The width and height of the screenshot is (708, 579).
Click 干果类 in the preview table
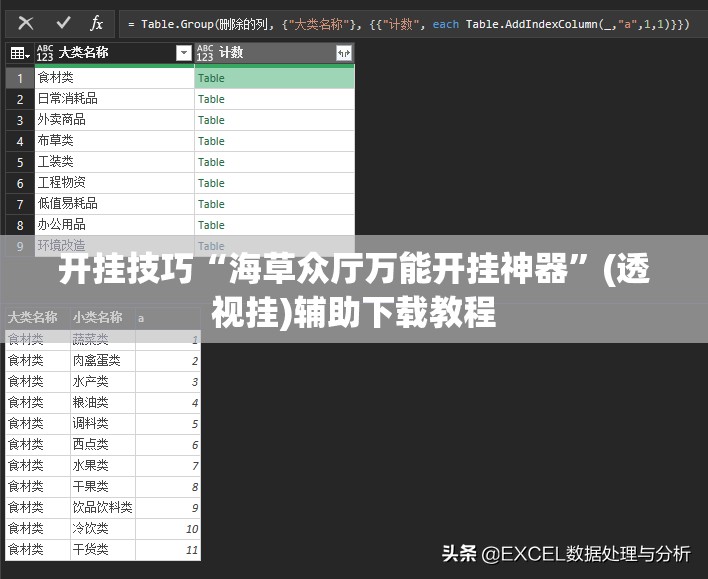click(x=90, y=486)
